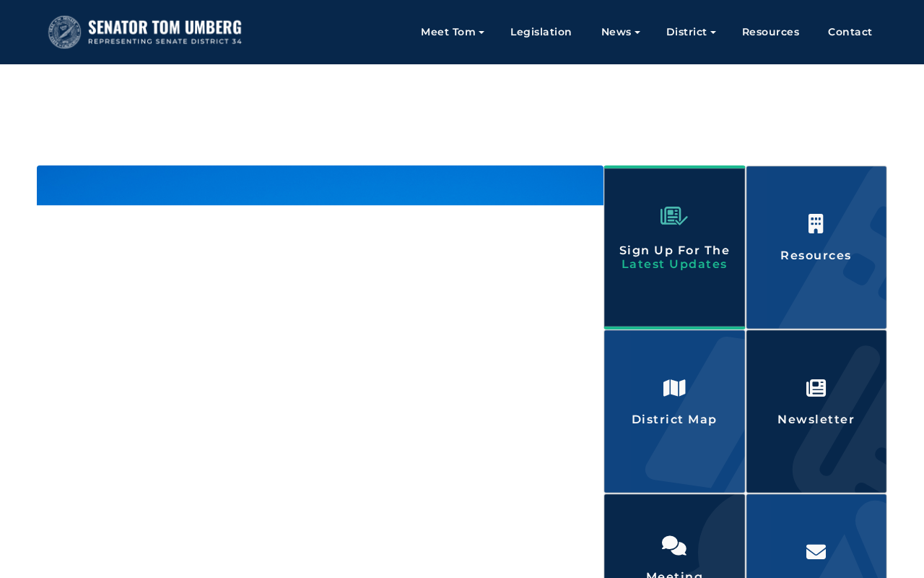This screenshot has width=924, height=578.
Task: Open the Legislation menu item
Action: (541, 32)
